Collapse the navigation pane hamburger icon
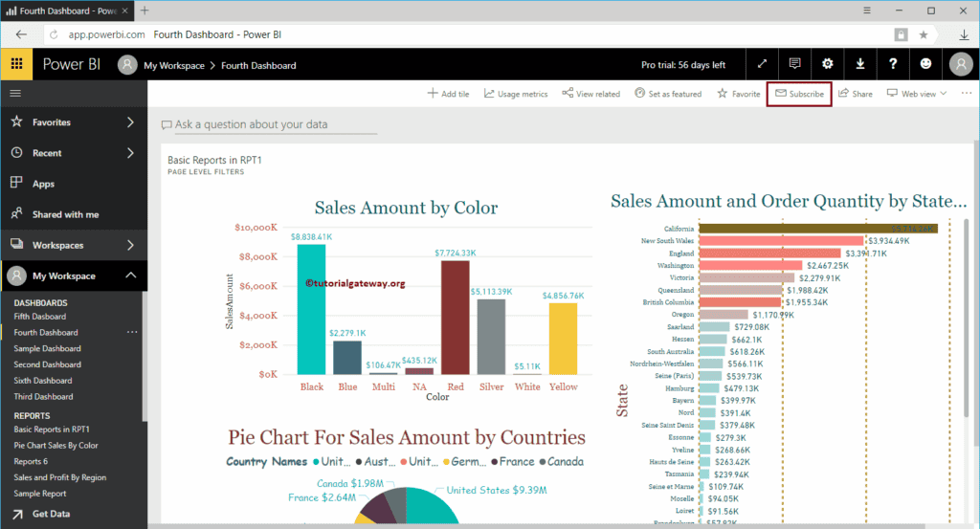This screenshot has height=529, width=980. click(15, 93)
